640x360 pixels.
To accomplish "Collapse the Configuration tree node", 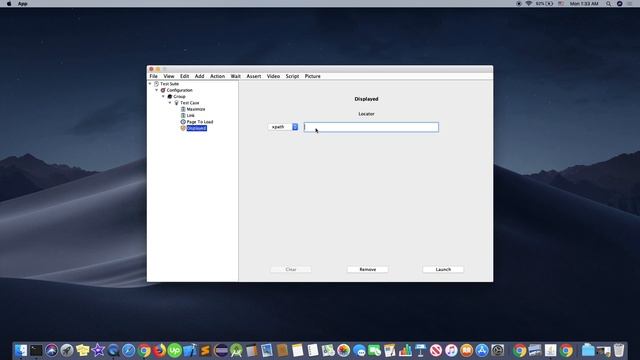I will [157, 90].
